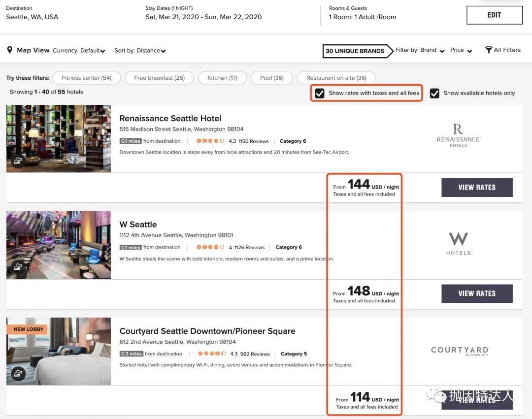Switch to Map View
Screen dimensions: 532x419
tap(33, 50)
